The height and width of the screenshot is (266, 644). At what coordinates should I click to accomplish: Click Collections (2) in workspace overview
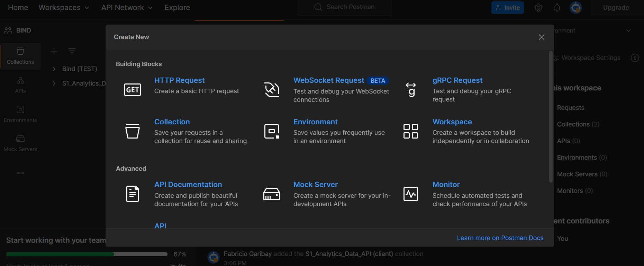(x=578, y=124)
